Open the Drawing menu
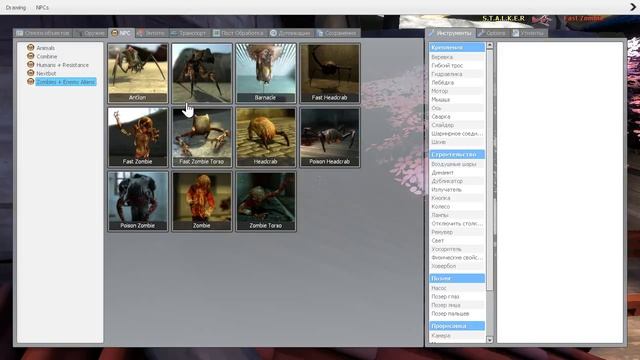Viewport: 640px width, 360px height. [x=16, y=7]
